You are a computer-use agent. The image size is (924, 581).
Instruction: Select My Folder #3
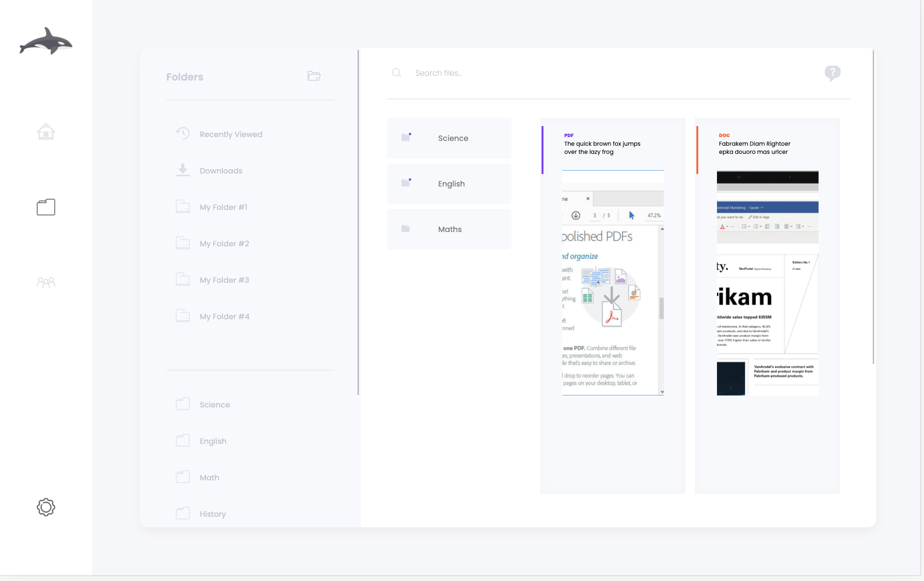click(x=224, y=280)
